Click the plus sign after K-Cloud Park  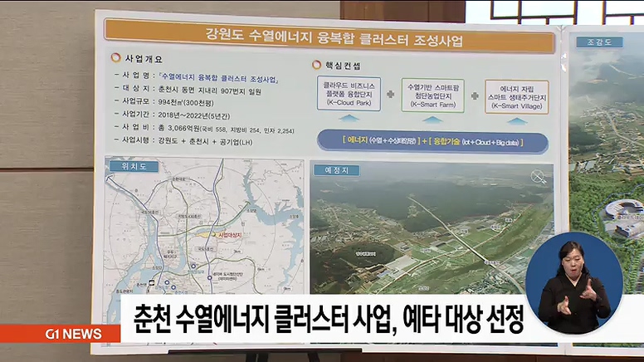(x=390, y=95)
